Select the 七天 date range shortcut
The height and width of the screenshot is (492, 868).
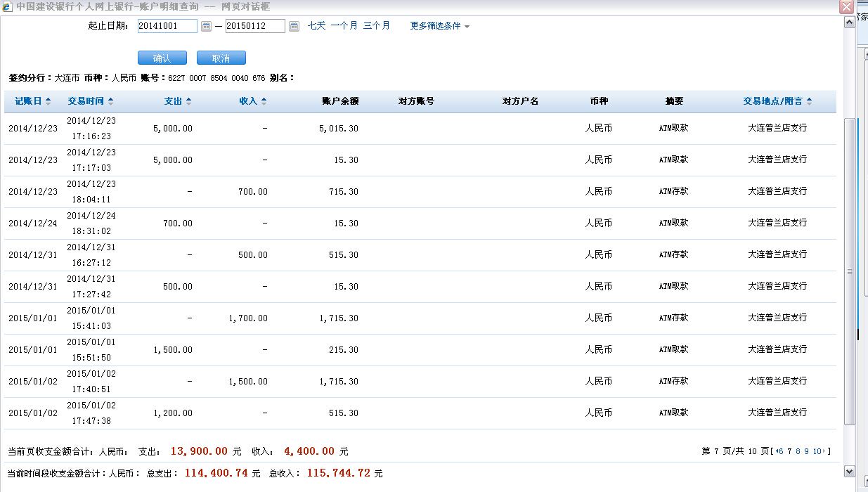(x=316, y=26)
